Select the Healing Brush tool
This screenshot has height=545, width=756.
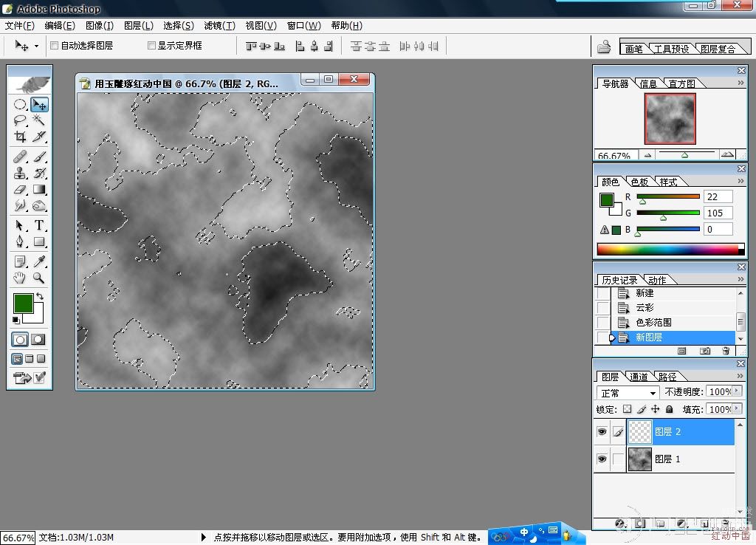[20, 157]
